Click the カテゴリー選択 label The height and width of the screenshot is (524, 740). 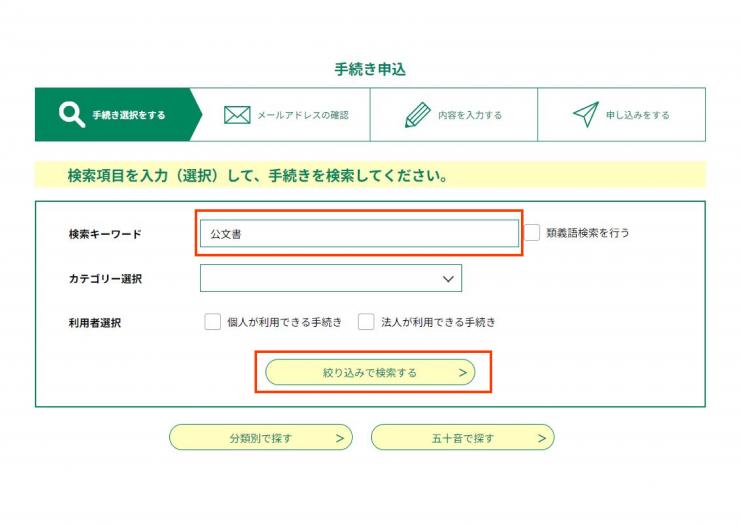point(105,279)
